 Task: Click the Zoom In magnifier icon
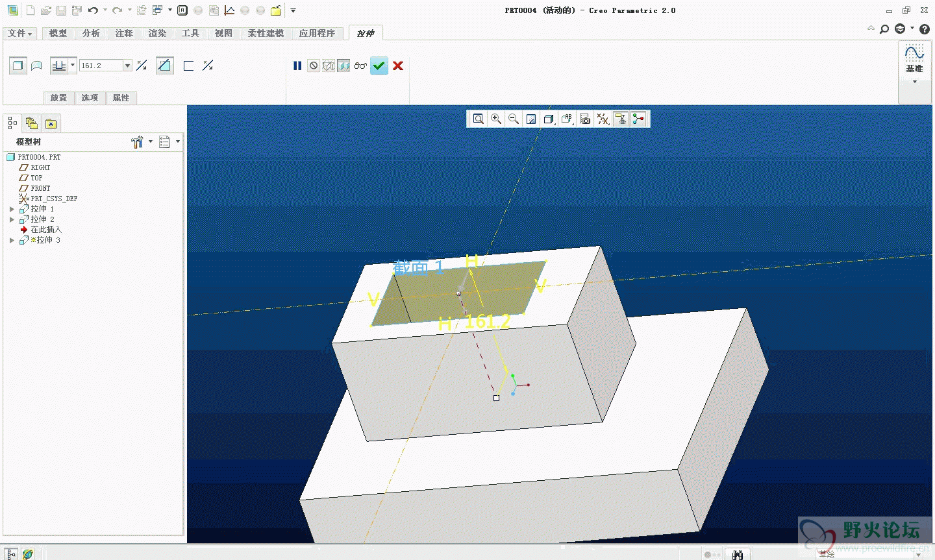pos(496,119)
